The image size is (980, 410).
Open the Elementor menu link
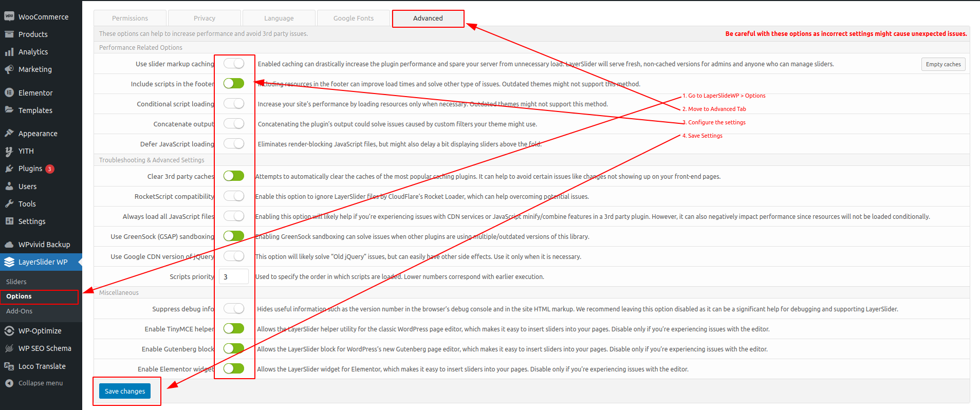[35, 93]
